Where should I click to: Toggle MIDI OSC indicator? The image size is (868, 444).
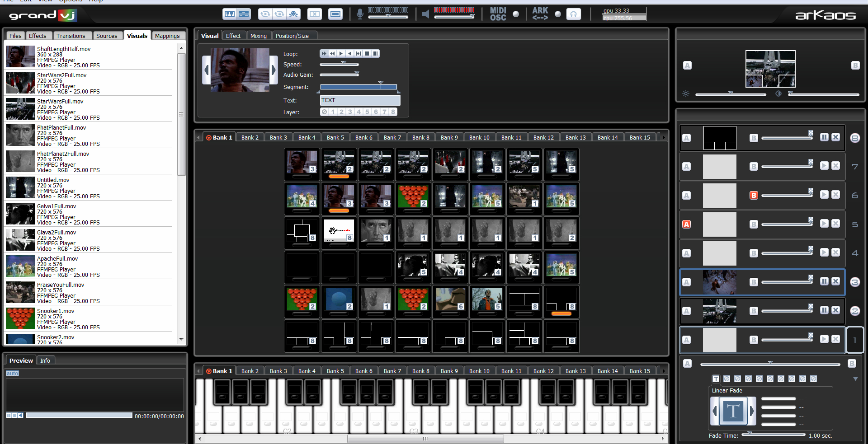click(516, 14)
